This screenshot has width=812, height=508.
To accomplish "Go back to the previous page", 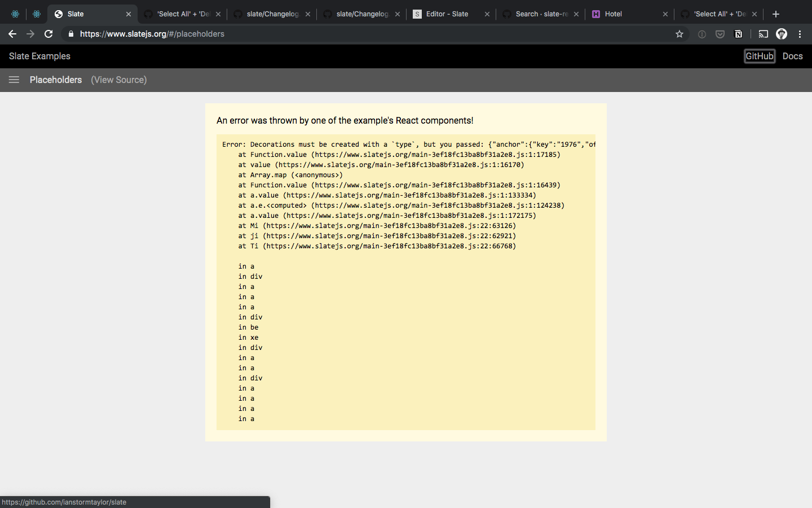I will click(x=12, y=34).
